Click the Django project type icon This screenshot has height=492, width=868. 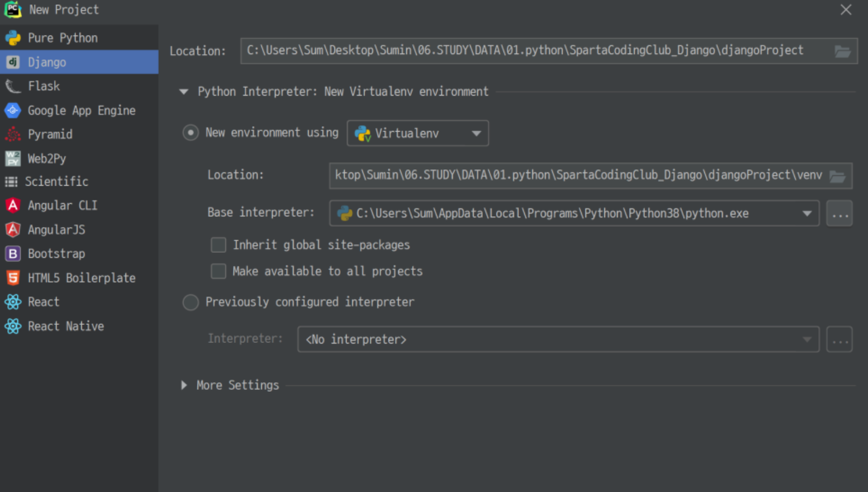(x=13, y=62)
